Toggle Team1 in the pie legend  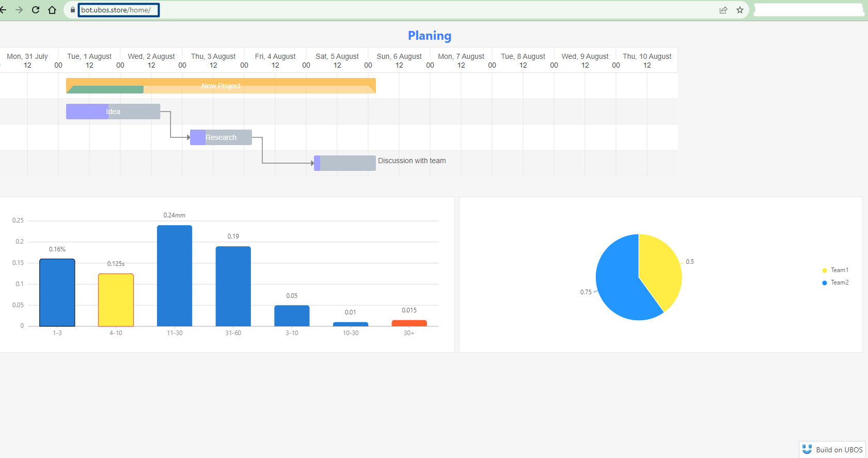coord(835,270)
